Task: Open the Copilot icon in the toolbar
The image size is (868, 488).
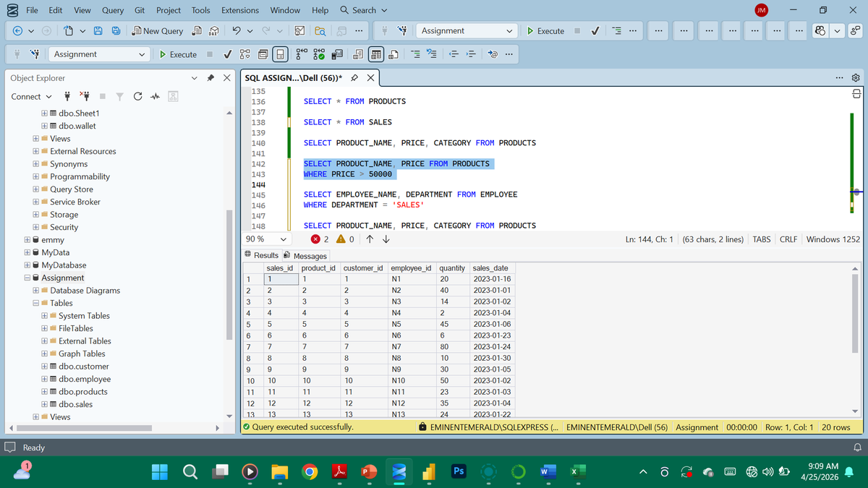Action: pos(820,31)
